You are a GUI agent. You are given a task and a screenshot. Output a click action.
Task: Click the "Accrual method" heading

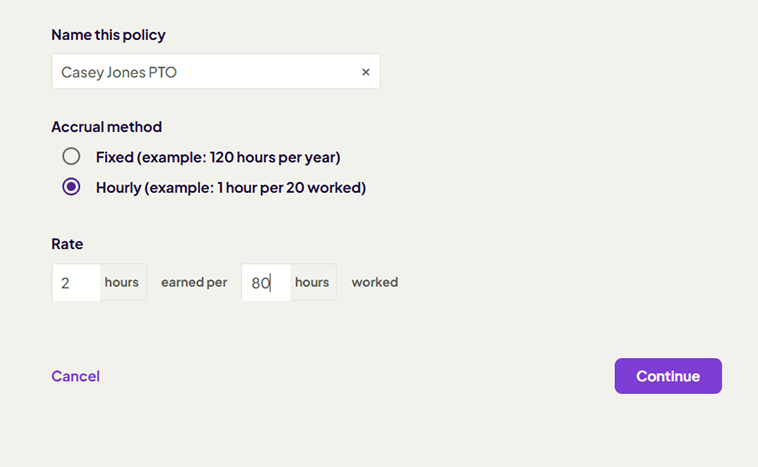(106, 127)
